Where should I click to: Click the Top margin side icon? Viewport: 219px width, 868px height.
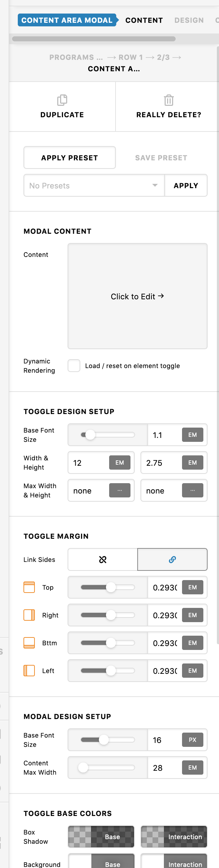(29, 587)
